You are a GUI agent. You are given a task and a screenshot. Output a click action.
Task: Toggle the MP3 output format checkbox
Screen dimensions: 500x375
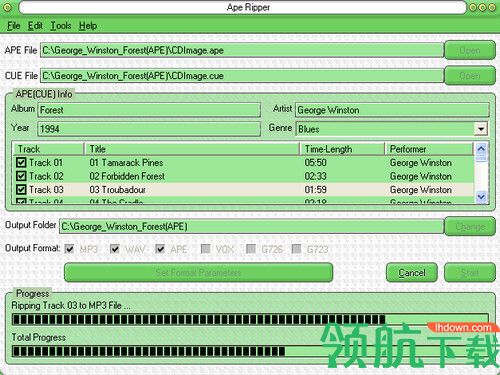[70, 249]
